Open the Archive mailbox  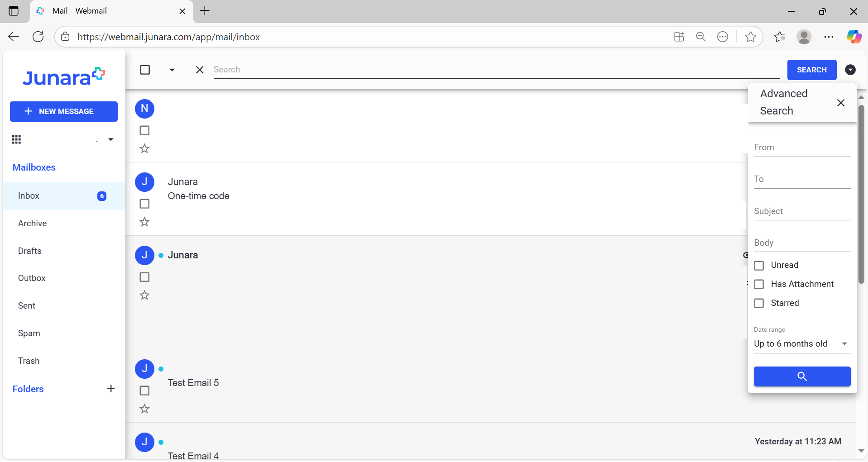point(64,224)
